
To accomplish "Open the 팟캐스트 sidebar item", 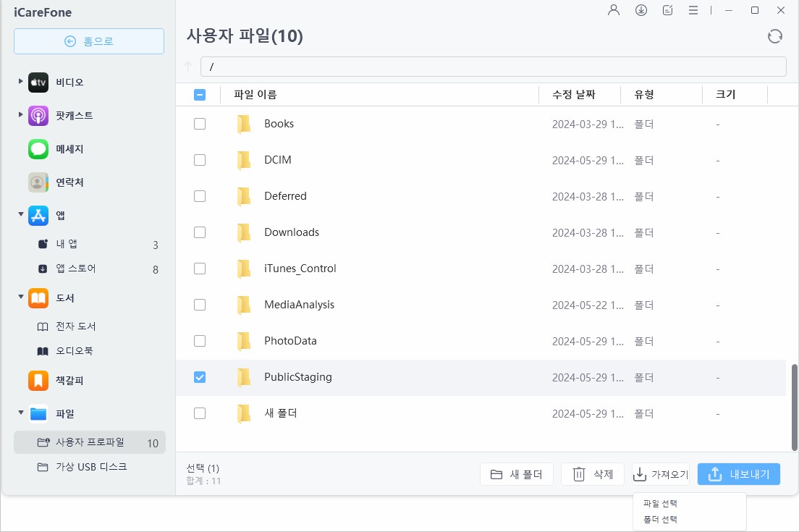I will point(65,115).
